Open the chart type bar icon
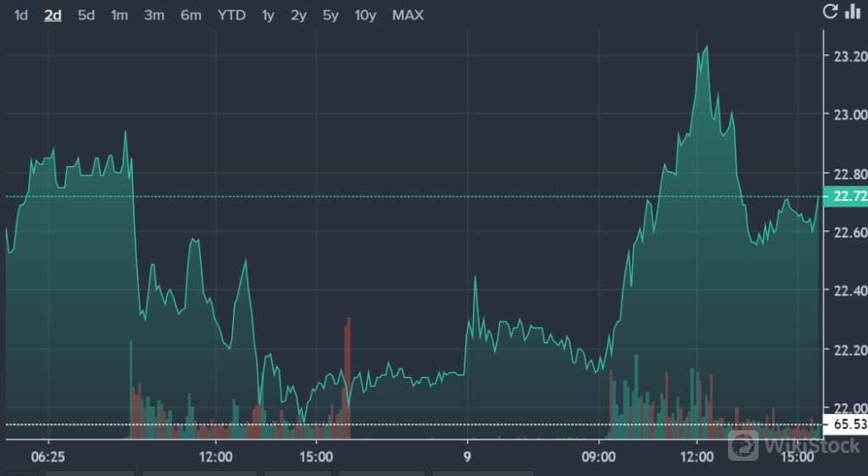868x476 pixels. tap(853, 12)
